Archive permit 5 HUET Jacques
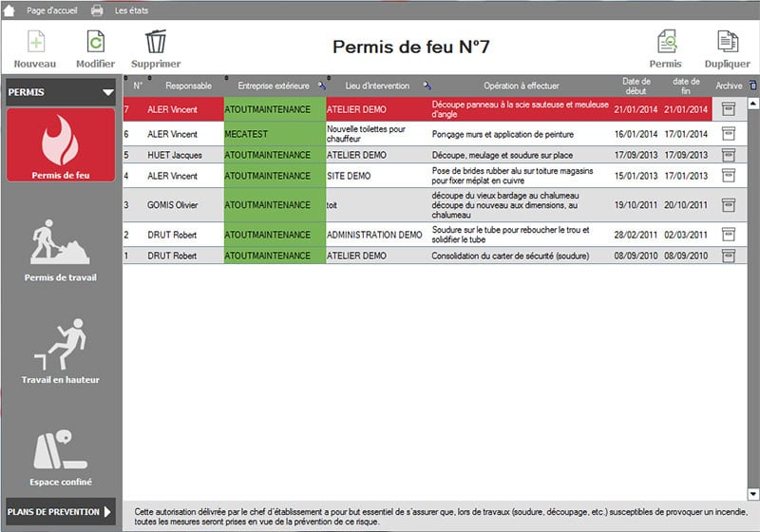This screenshot has width=760, height=532. click(729, 155)
